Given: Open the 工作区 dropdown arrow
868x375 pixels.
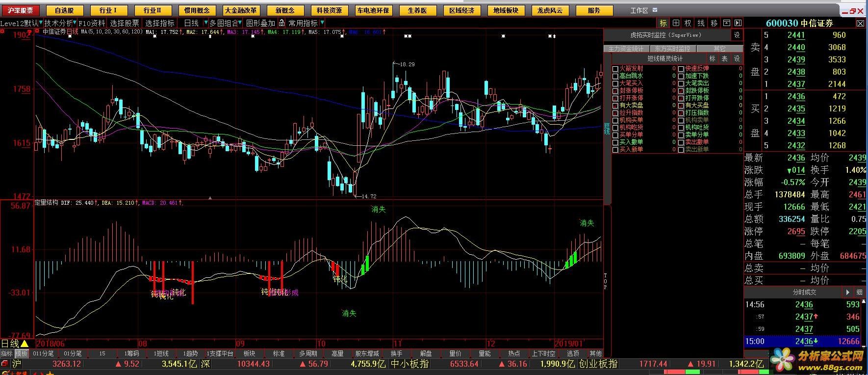Looking at the screenshot, I should (x=656, y=10).
